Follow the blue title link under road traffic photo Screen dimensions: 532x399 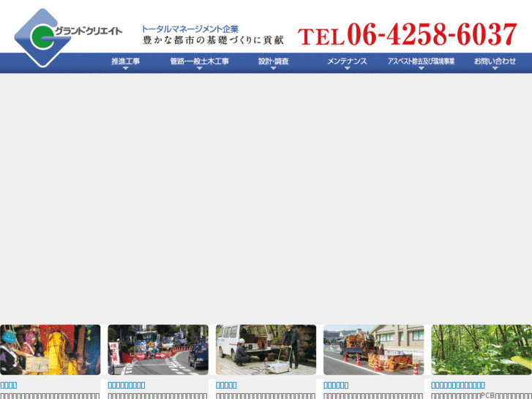[127, 385]
